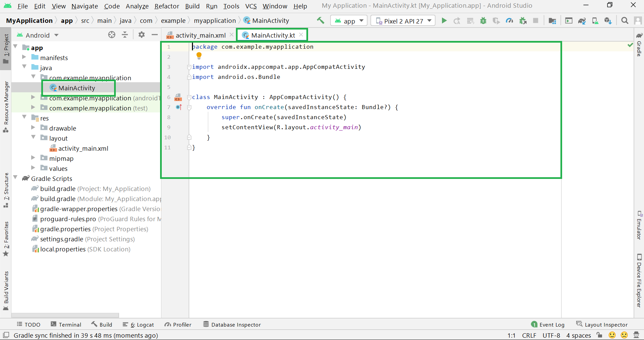Switch to the activity_main.xml editor tab
The height and width of the screenshot is (340, 644).
pos(200,35)
